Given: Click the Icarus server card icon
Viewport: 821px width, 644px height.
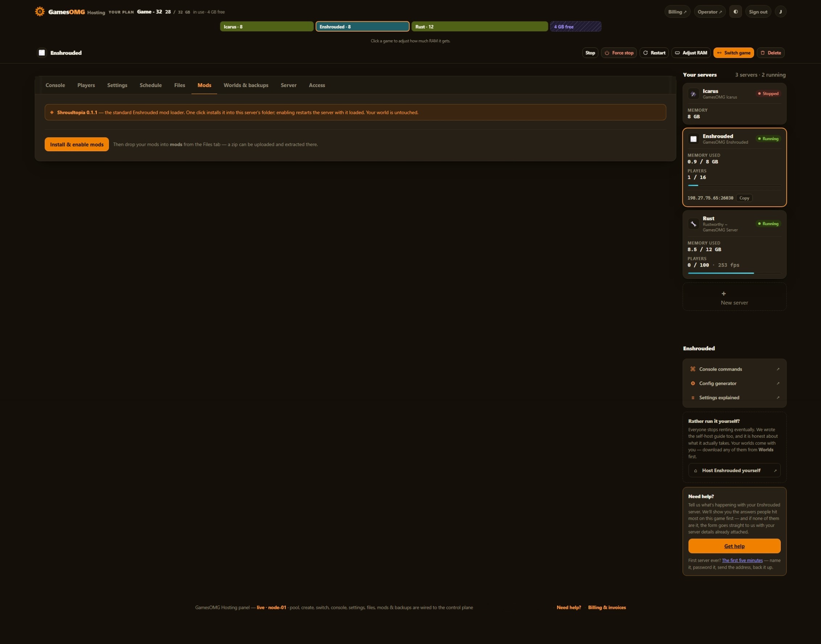Looking at the screenshot, I should (693, 94).
